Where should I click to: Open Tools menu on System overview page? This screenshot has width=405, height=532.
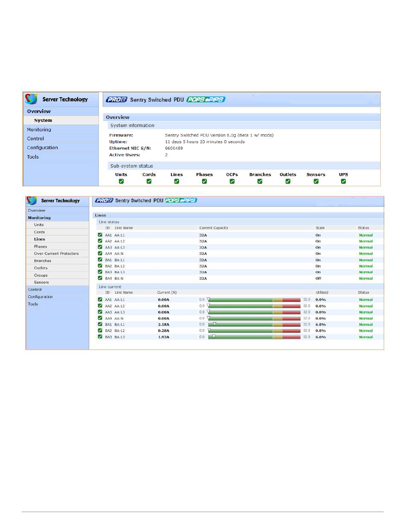[x=61, y=157]
